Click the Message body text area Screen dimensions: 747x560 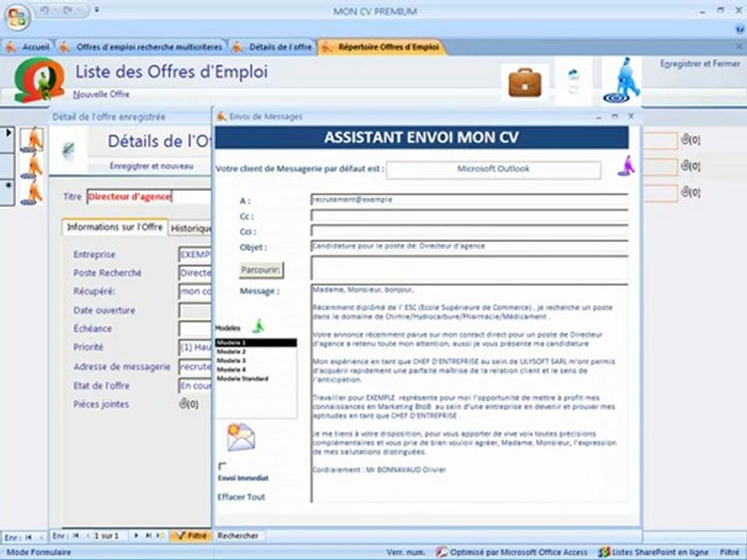469,393
